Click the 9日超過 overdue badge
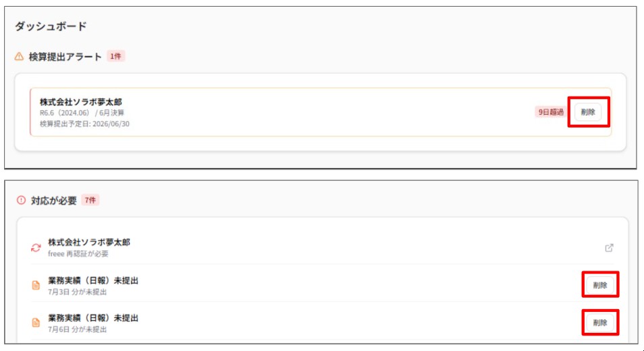644x351 pixels. click(551, 112)
